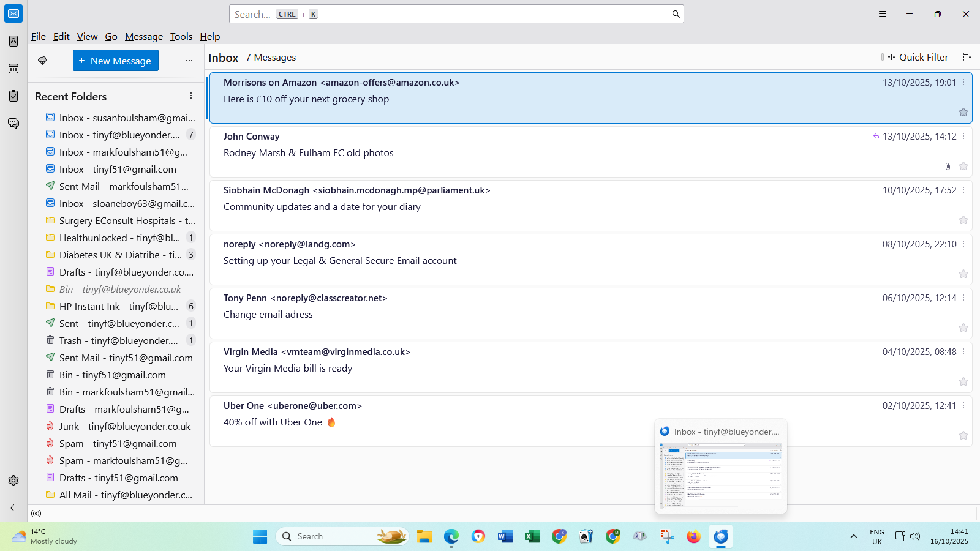Screen dimensions: 980x551
Task: Open the Windows Start menu
Action: [x=260, y=536]
